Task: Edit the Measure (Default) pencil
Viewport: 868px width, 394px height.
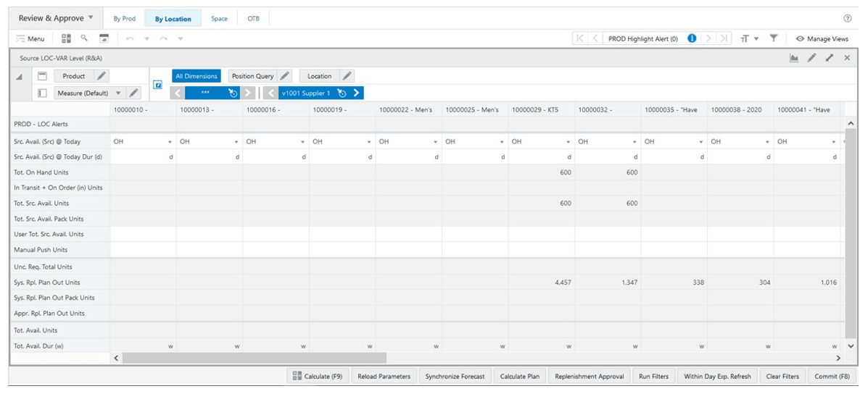Action: (133, 93)
